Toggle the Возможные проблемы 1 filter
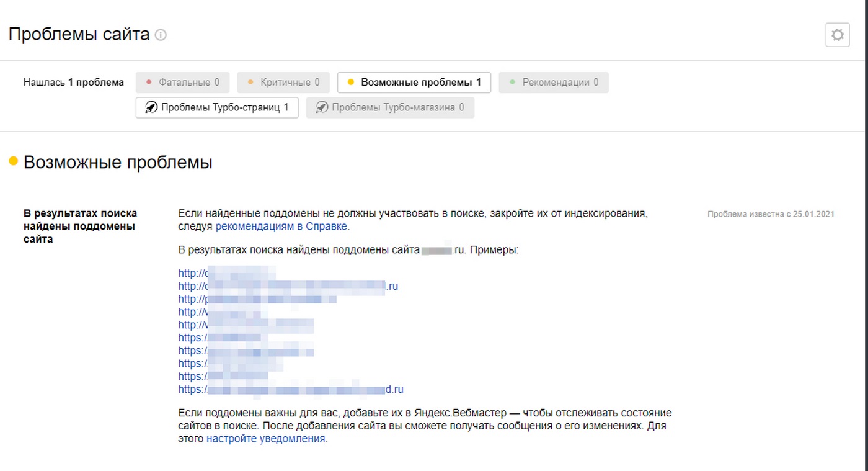This screenshot has height=471, width=868. 414,83
